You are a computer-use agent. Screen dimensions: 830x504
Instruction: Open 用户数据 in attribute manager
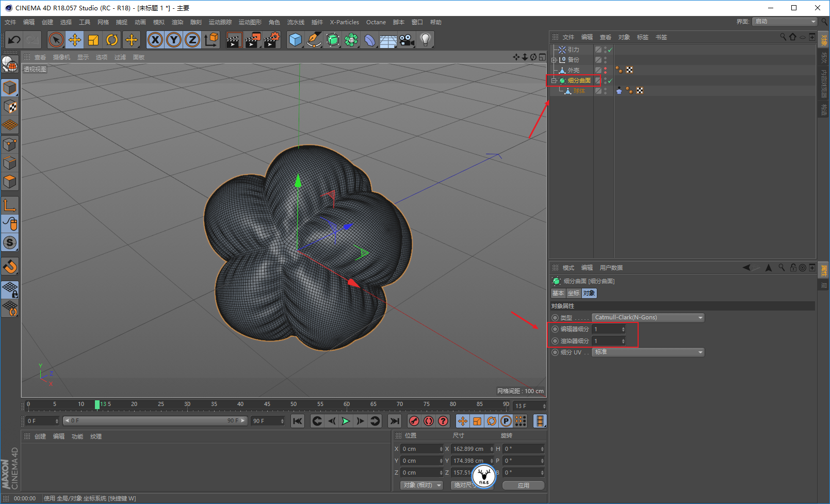[x=611, y=268]
